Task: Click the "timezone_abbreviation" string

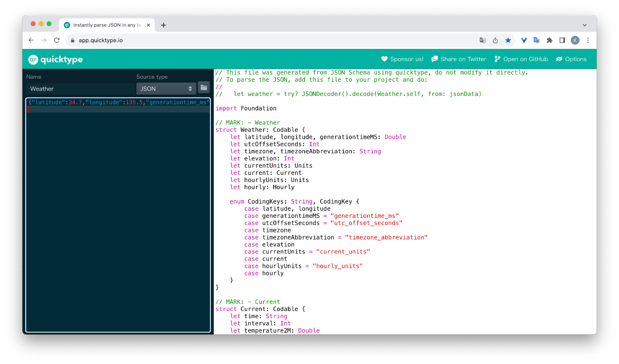Action: point(386,237)
